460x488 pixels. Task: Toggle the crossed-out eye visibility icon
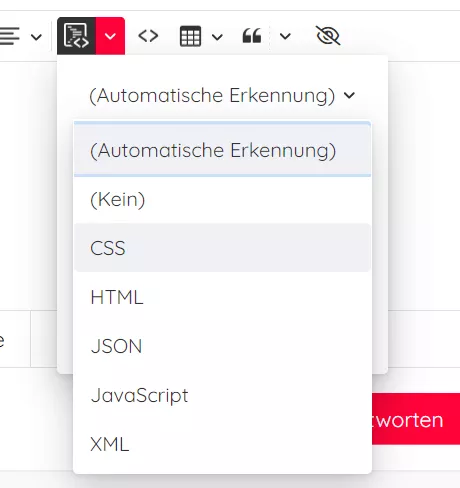[328, 36]
